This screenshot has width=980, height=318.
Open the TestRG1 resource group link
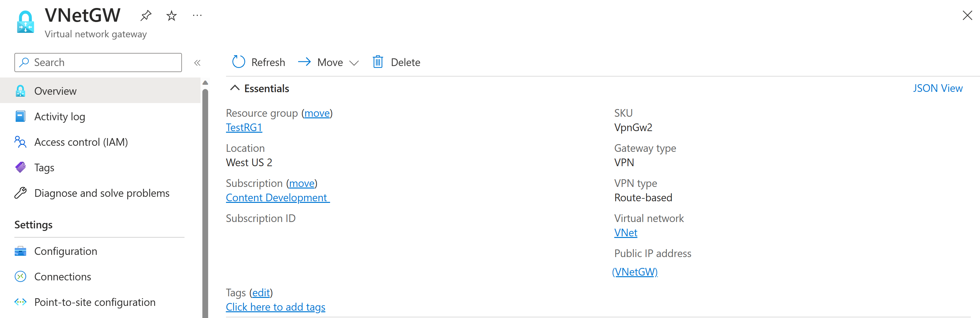[244, 127]
